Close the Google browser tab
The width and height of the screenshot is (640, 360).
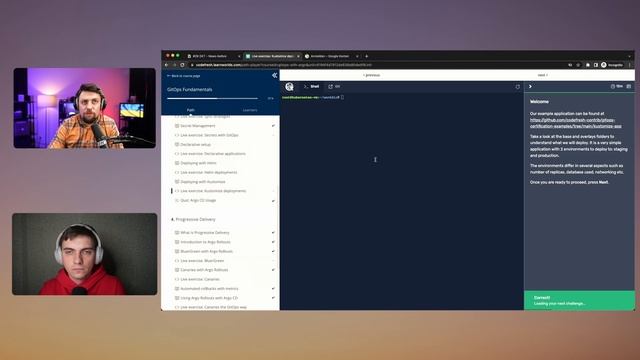pos(357,56)
